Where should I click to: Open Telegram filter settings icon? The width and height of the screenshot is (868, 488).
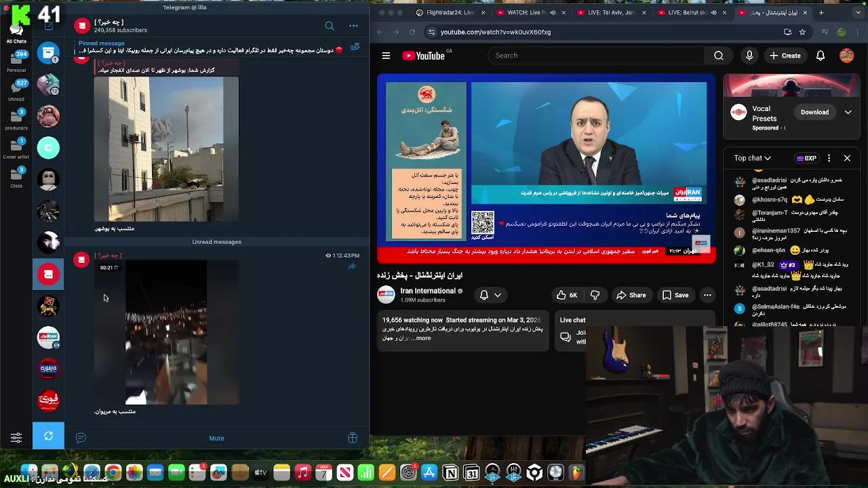point(16,438)
